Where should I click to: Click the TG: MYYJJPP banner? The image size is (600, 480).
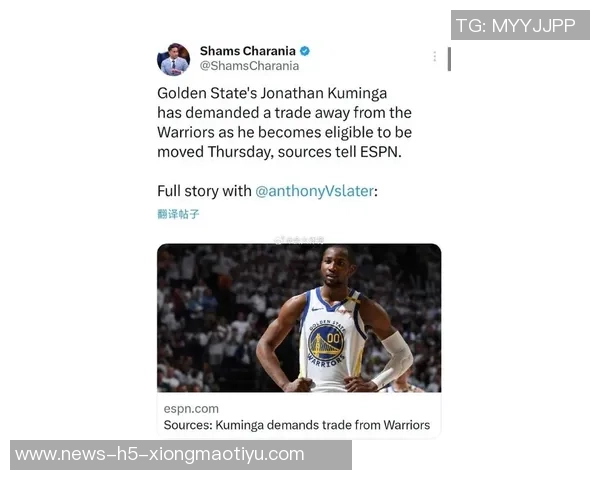point(520,25)
